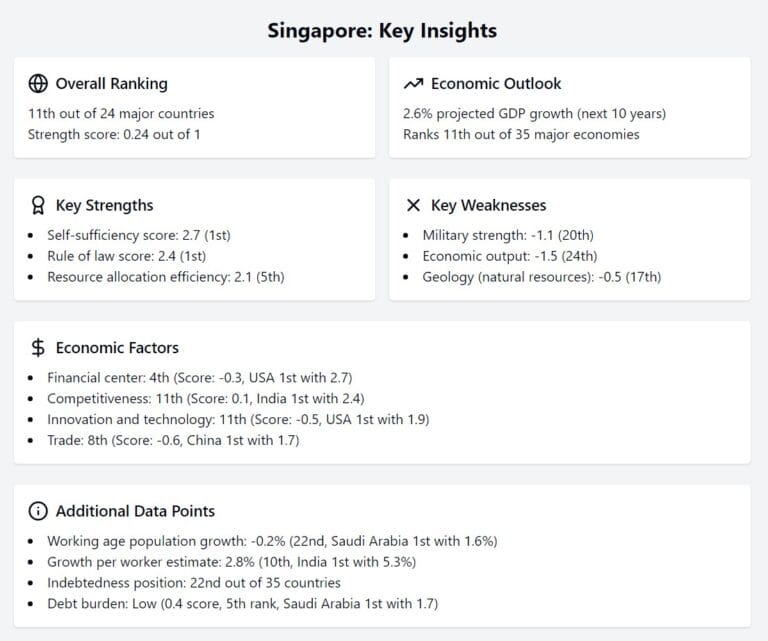The height and width of the screenshot is (641, 768).
Task: Click the trending-up arrow icon beside Economic Outlook
Action: point(414,84)
